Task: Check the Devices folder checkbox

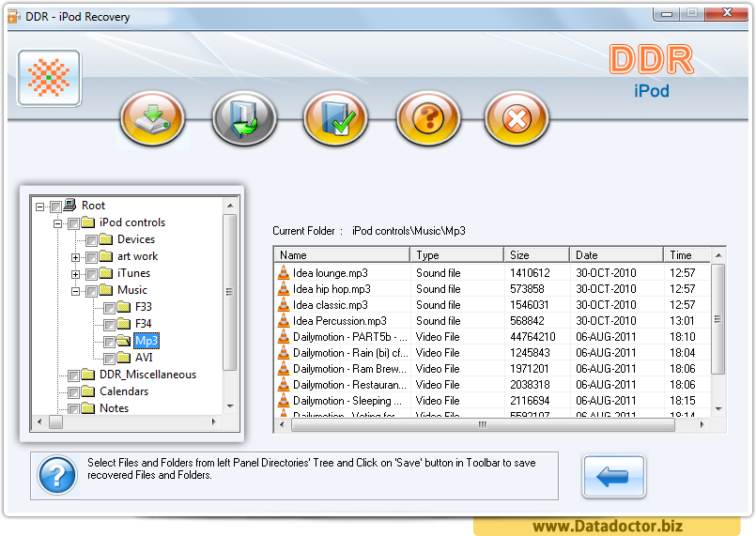Action: (x=91, y=240)
